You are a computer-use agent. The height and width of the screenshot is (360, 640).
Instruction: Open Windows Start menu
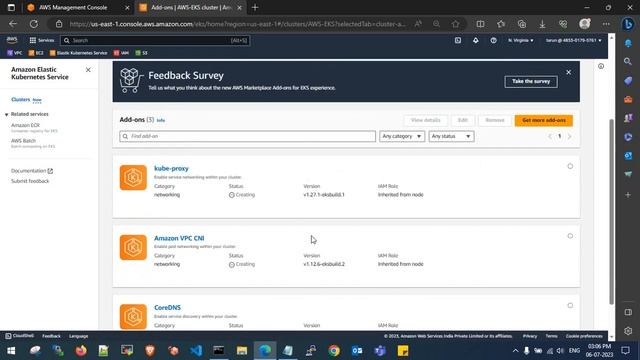pos(11,351)
